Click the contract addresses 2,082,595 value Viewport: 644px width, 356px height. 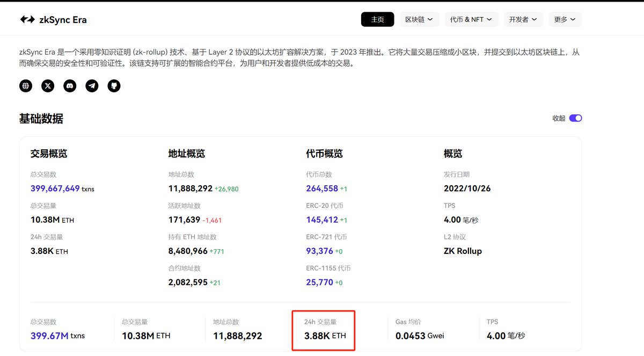tap(188, 282)
